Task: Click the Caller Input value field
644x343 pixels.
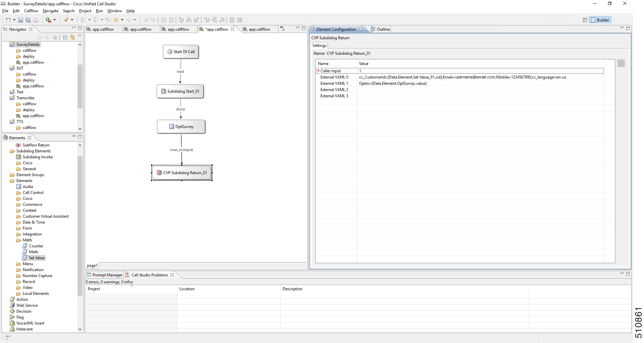Action: [480, 71]
